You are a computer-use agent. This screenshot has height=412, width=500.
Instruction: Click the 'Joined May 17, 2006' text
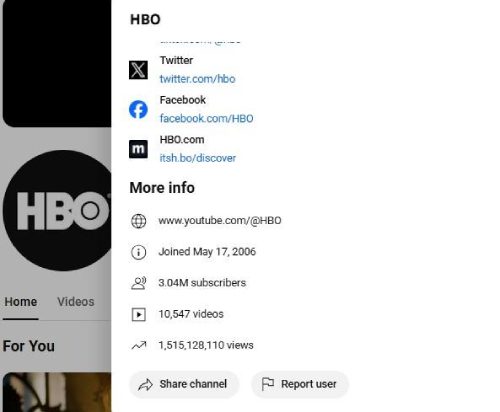pos(207,252)
